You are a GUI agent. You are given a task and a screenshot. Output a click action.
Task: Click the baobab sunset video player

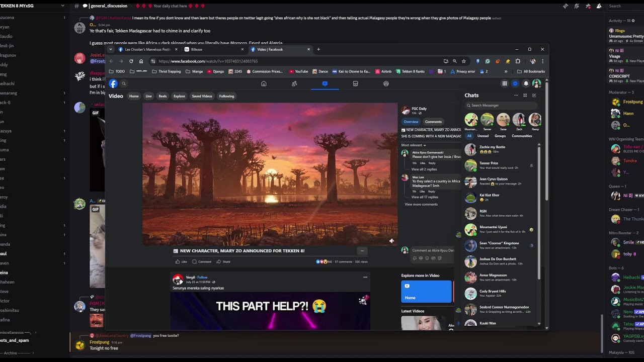pos(270,174)
